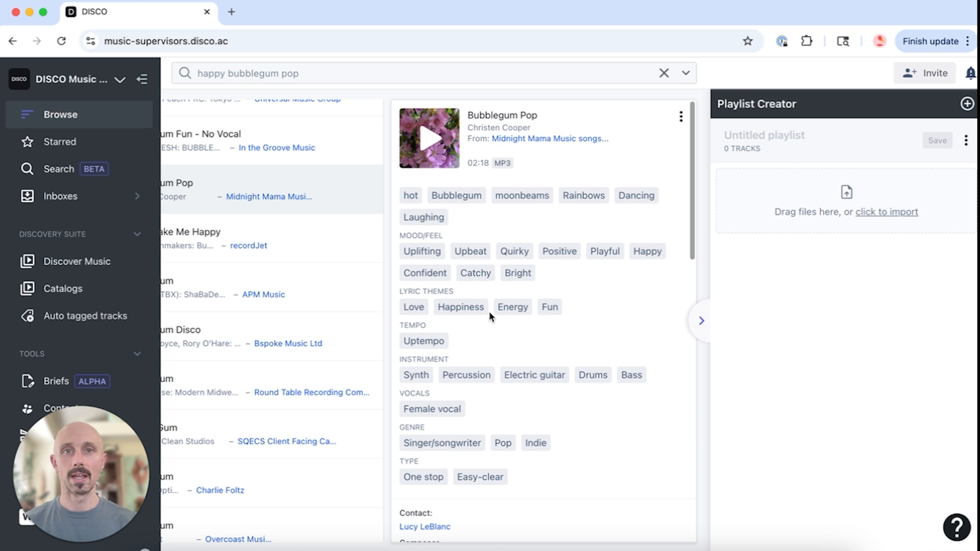Viewport: 980px width, 551px height.
Task: Click the 'click to import' link
Action: tap(887, 212)
